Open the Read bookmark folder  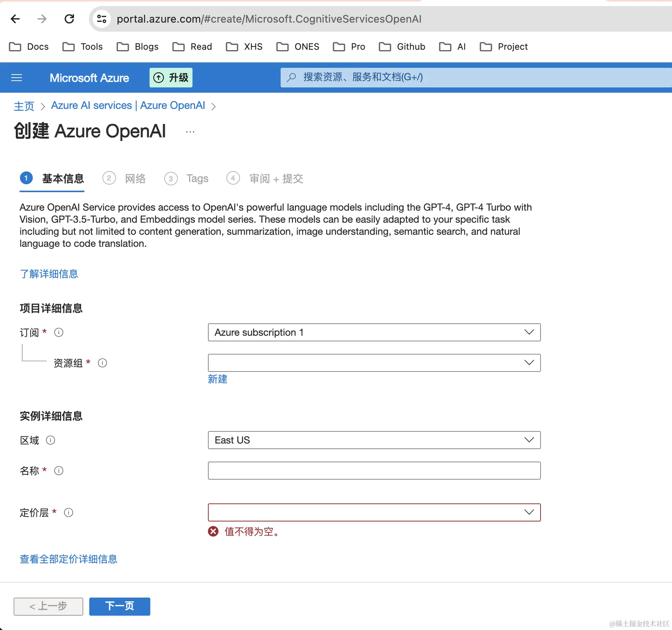point(192,47)
